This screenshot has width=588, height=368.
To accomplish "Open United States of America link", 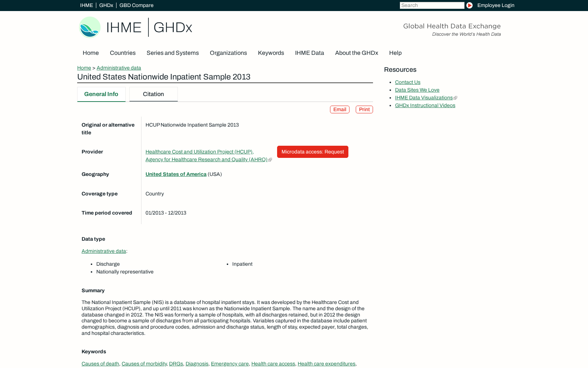I will 176,174.
